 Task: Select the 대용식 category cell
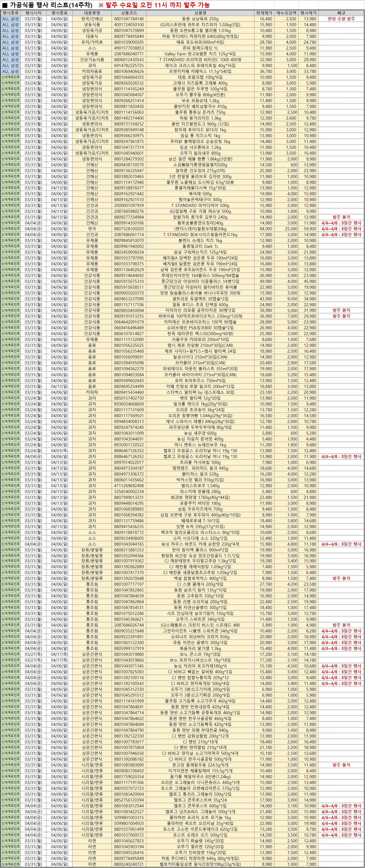[x=92, y=36]
